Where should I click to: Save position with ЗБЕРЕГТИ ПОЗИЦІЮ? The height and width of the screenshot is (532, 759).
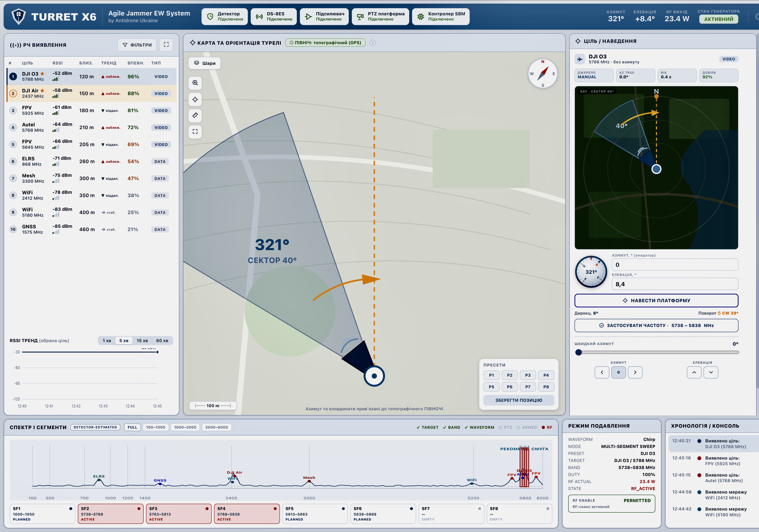(519, 400)
